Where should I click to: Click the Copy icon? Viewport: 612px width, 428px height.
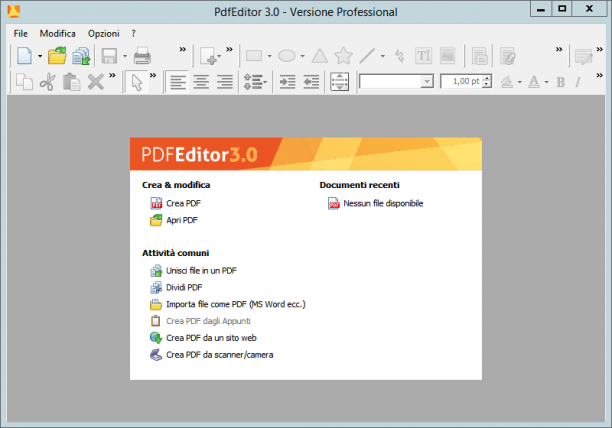[x=24, y=82]
